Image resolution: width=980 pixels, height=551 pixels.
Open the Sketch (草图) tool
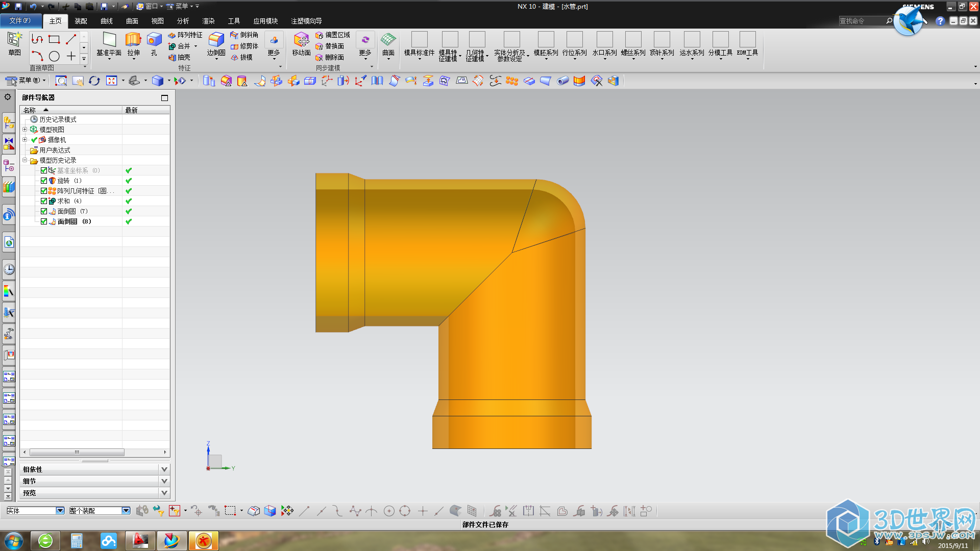tap(14, 43)
